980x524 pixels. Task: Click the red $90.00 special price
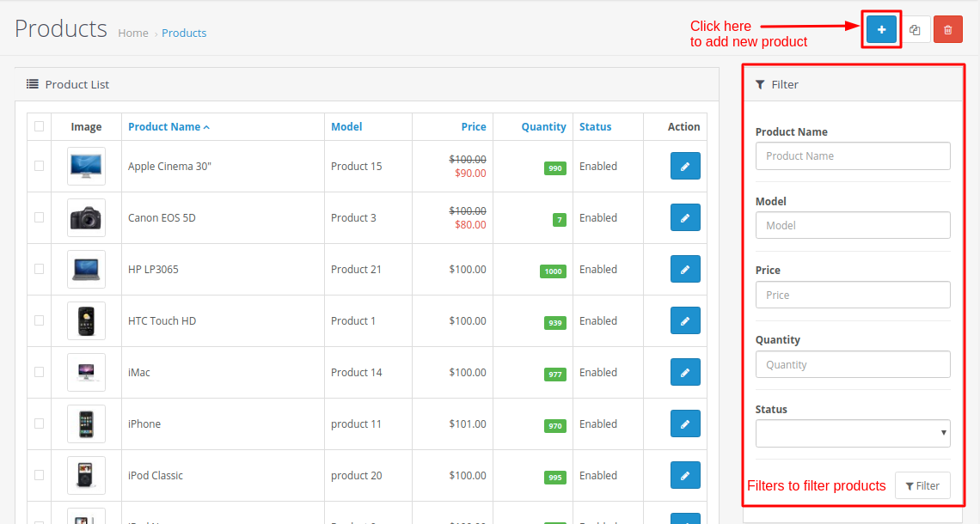click(470, 173)
